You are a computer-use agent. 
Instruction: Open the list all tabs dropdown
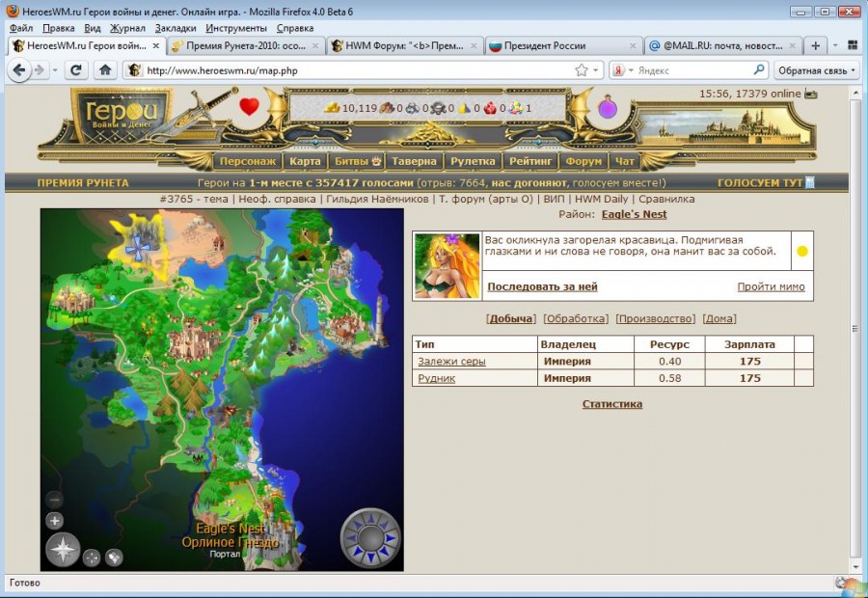(x=835, y=45)
